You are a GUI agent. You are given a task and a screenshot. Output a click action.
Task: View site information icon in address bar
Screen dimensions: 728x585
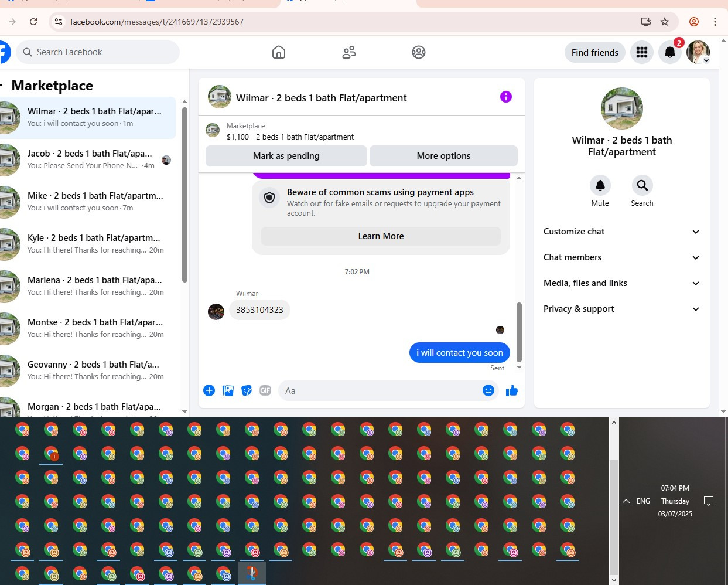pyautogui.click(x=58, y=22)
